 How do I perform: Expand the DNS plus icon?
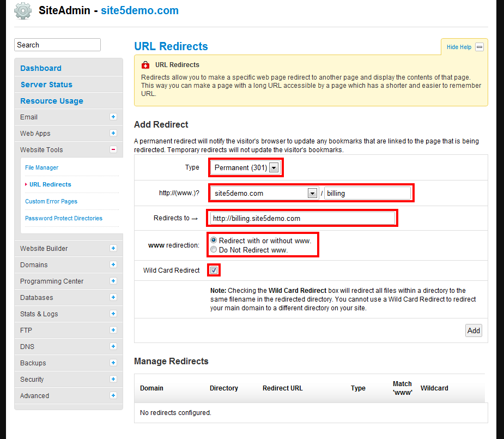pos(113,347)
